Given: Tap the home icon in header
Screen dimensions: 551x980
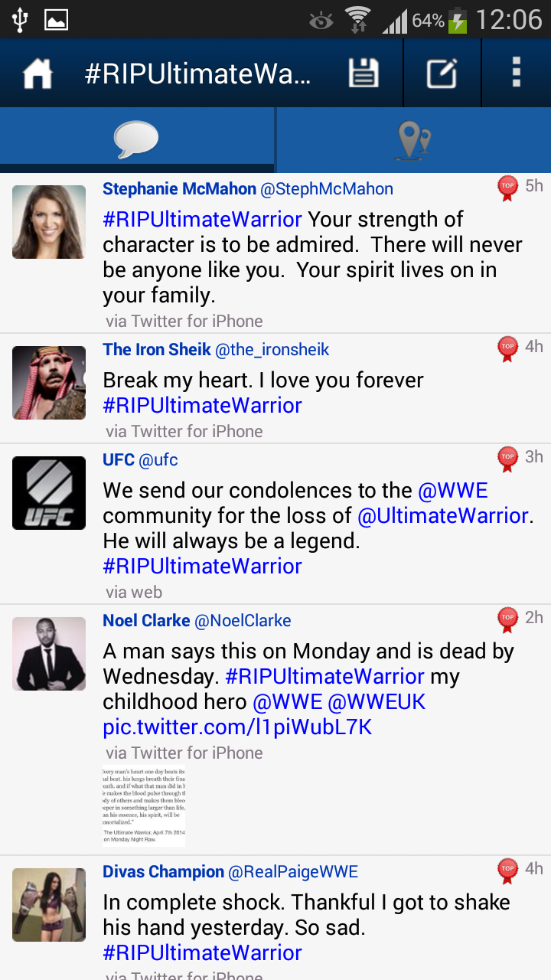Looking at the screenshot, I should (x=37, y=74).
